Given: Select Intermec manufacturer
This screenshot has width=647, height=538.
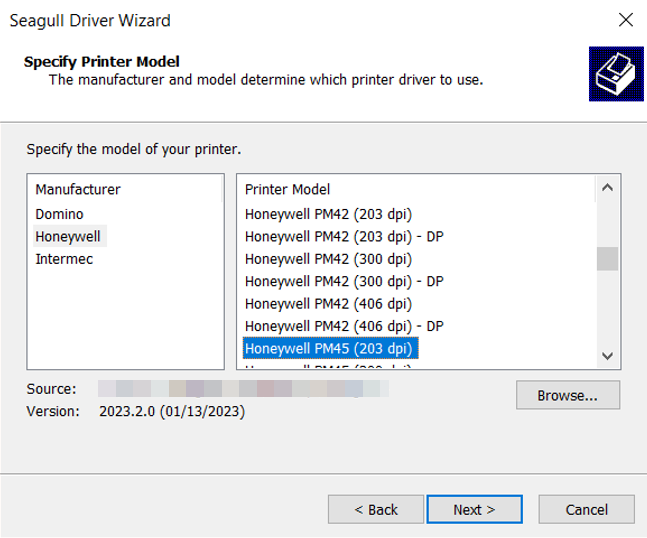Looking at the screenshot, I should 64,259.
